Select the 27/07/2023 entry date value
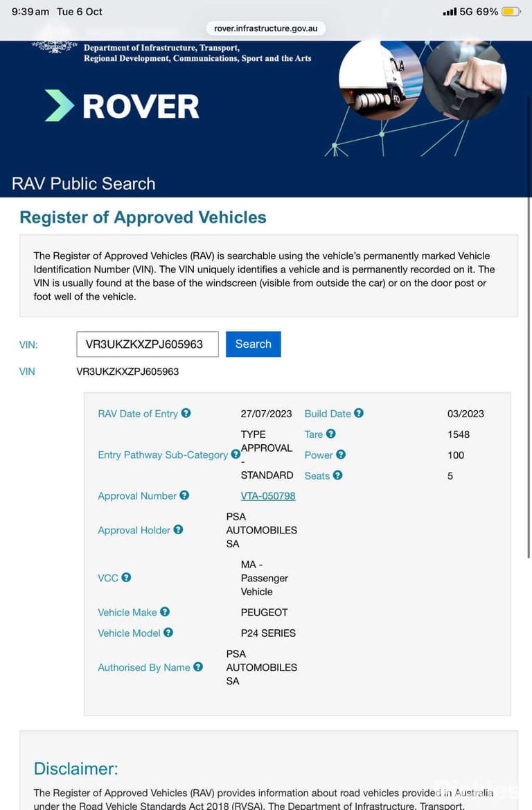 point(266,414)
